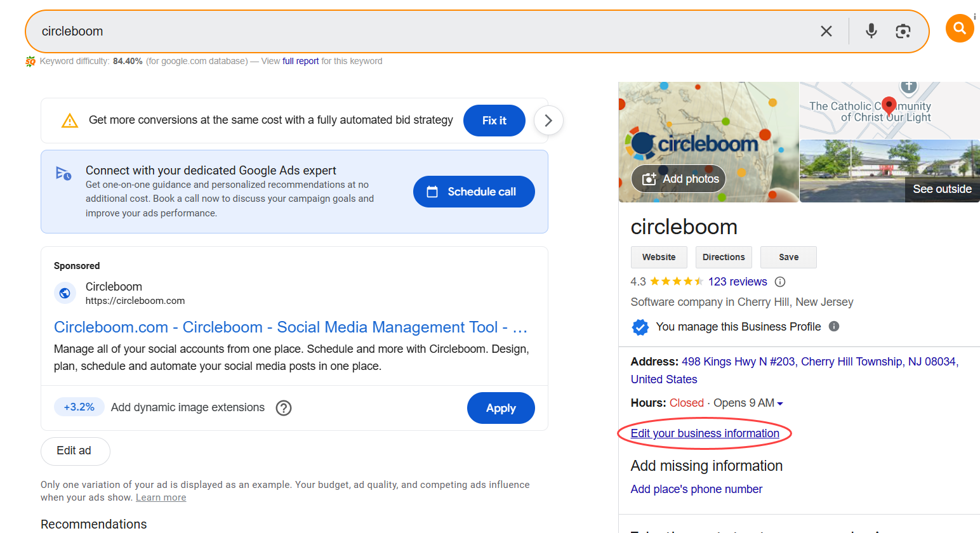Click the SEOquake keyword difficulty icon
Viewport: 980px width, 533px height.
30,61
